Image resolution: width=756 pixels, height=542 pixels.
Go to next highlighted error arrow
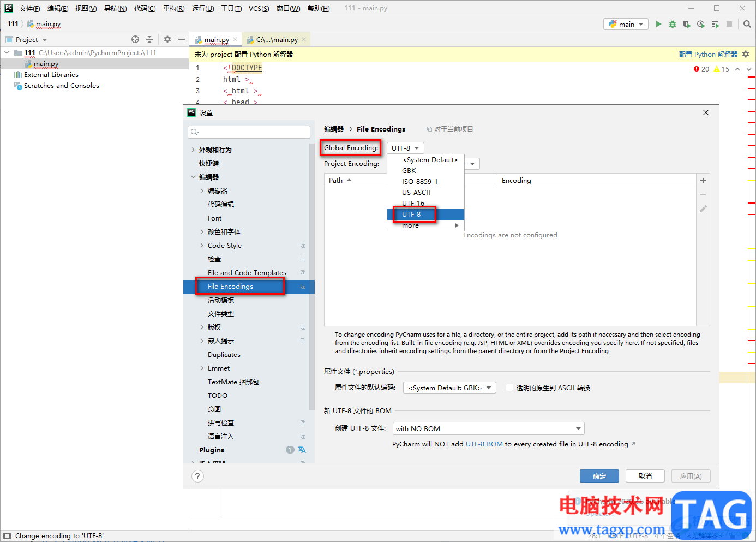[749, 69]
